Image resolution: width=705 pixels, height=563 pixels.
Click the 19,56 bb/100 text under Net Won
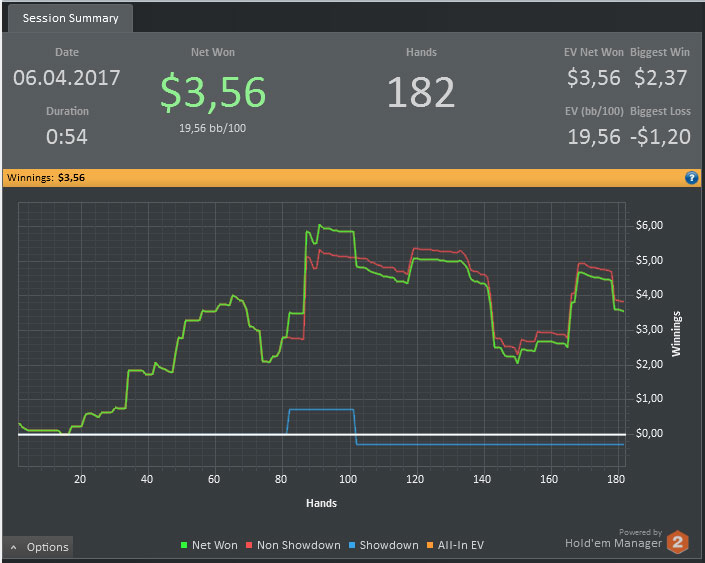pyautogui.click(x=213, y=128)
